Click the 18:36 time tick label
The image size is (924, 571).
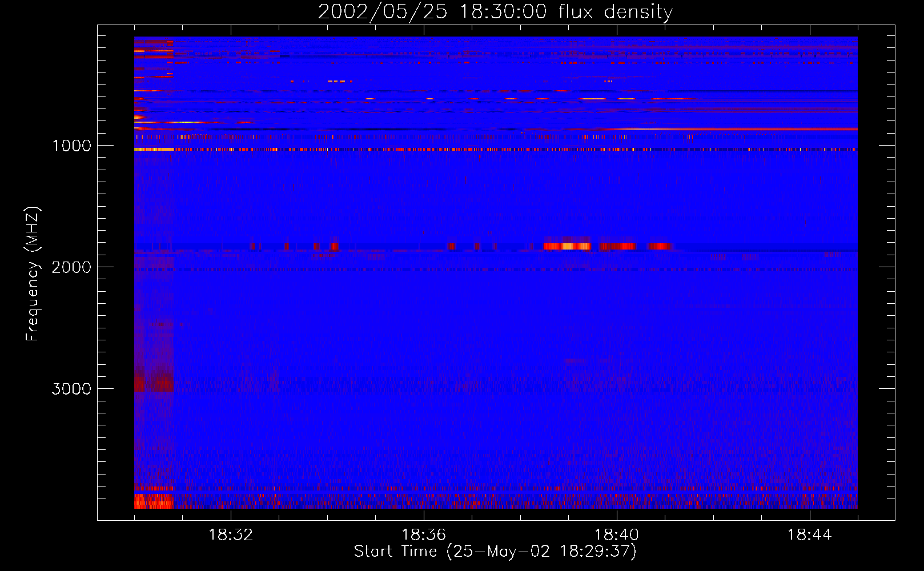point(424,535)
